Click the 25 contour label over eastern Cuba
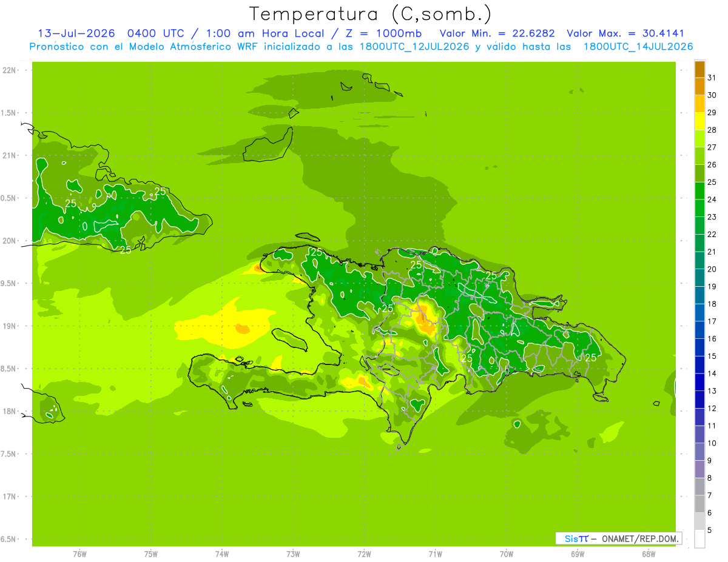This screenshot has width=728, height=562. tap(160, 191)
